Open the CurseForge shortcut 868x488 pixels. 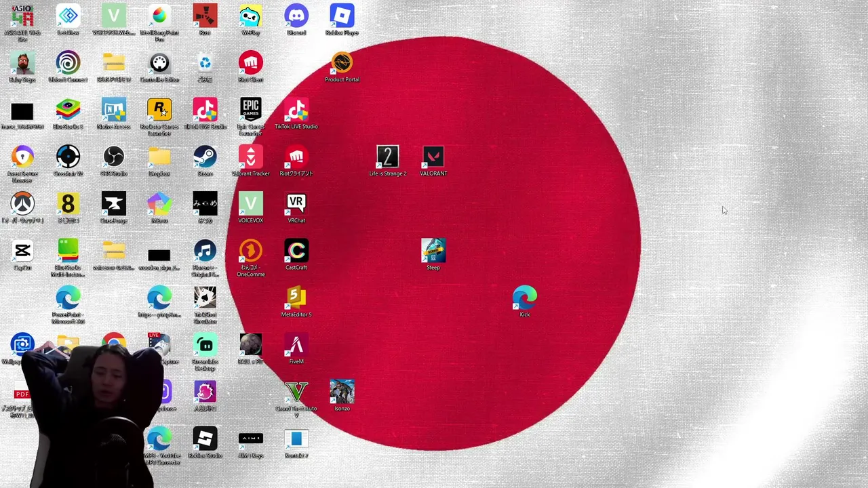pos(114,204)
